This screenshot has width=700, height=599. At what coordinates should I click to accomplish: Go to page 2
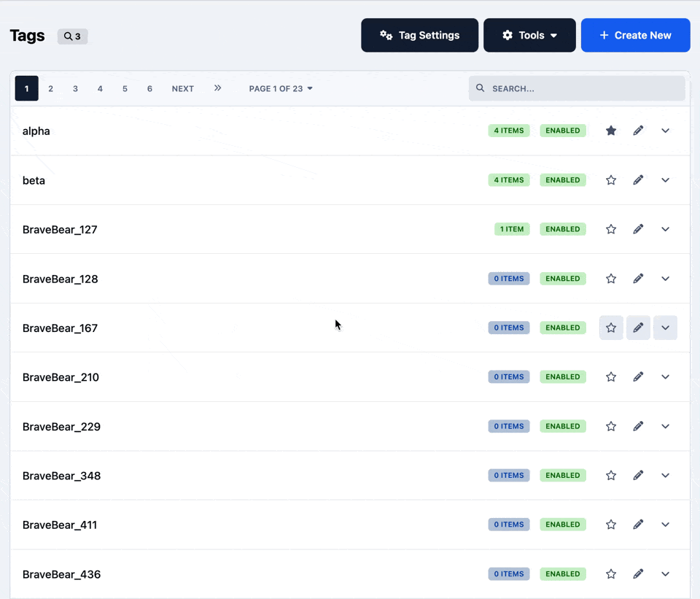tap(51, 88)
